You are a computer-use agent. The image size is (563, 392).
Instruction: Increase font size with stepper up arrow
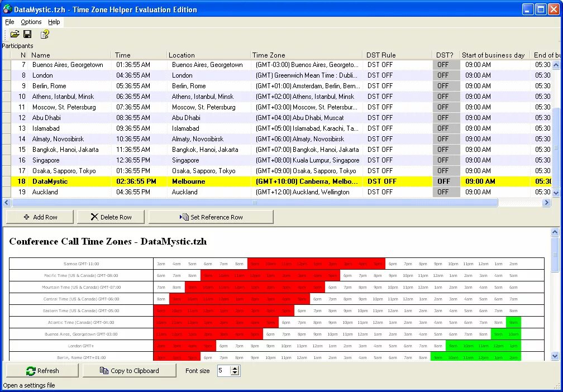pos(235,368)
